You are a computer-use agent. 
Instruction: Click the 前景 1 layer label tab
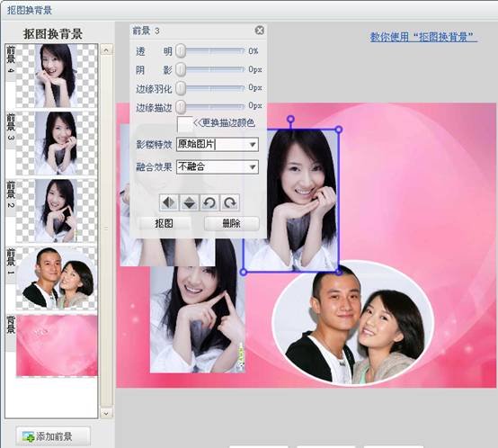(x=11, y=265)
